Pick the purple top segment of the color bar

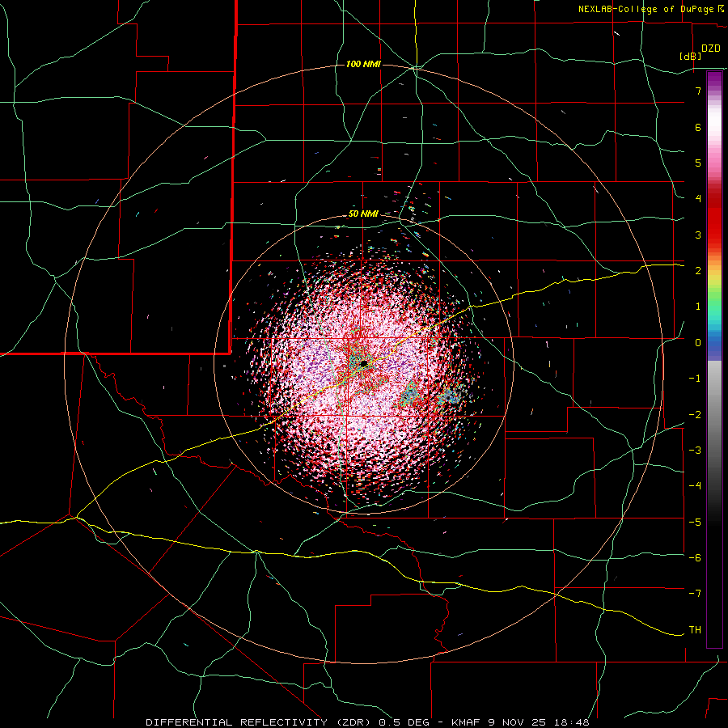point(714,80)
